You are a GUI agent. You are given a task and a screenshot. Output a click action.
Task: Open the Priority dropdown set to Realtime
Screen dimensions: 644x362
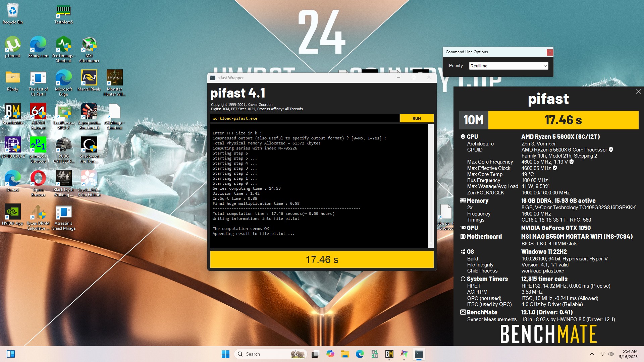tap(508, 66)
